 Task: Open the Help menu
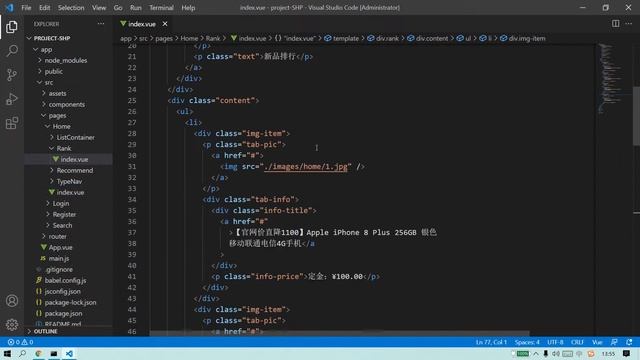pyautogui.click(x=188, y=7)
